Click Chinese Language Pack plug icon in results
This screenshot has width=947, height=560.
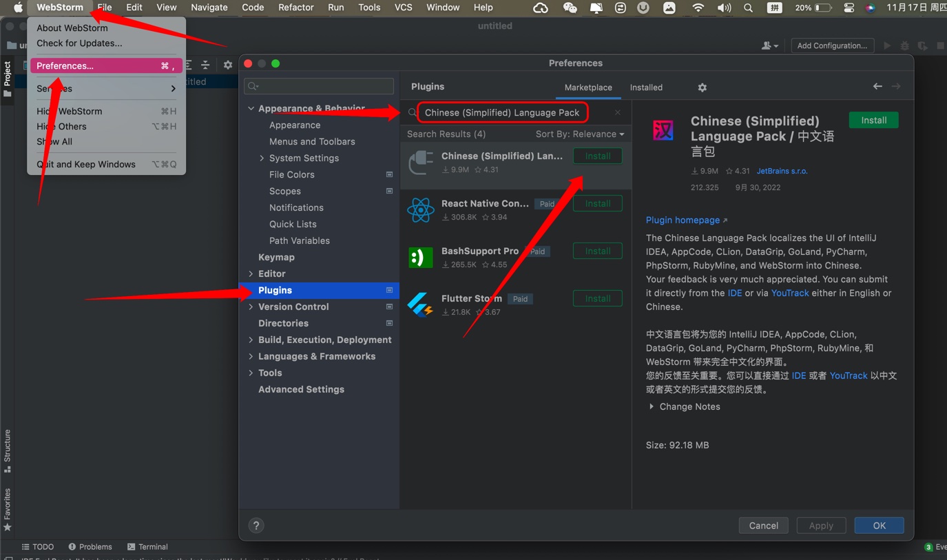point(420,163)
